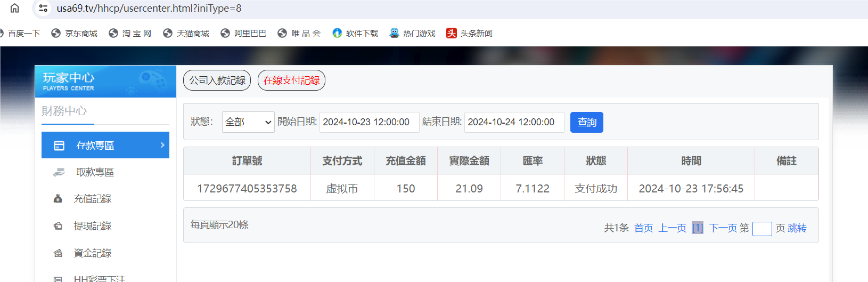
Task: Click the 天猫商城 globe icon
Action: point(168,33)
